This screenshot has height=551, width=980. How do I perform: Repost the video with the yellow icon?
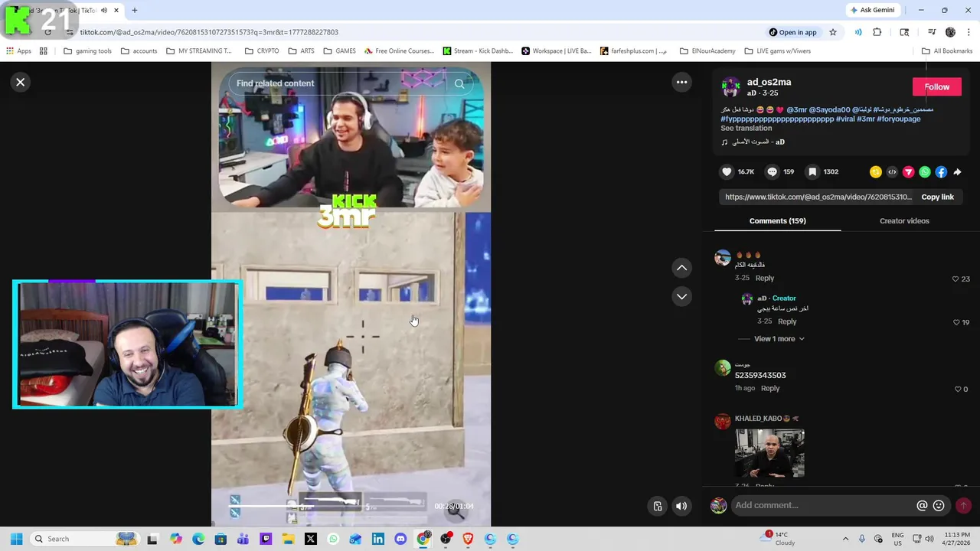tap(876, 172)
